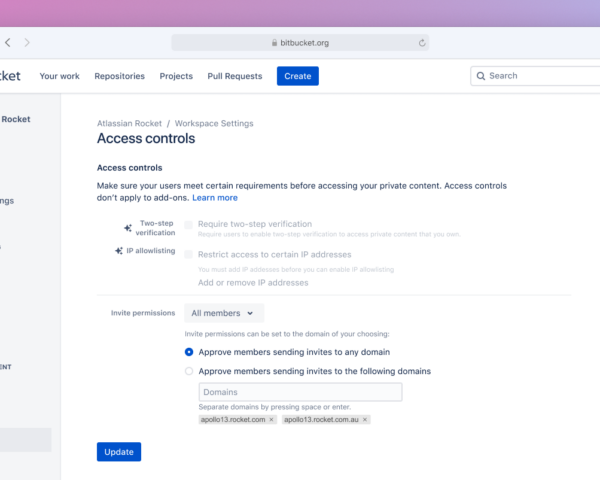600x480 pixels.
Task: Click the browser forward arrow
Action: click(x=27, y=43)
